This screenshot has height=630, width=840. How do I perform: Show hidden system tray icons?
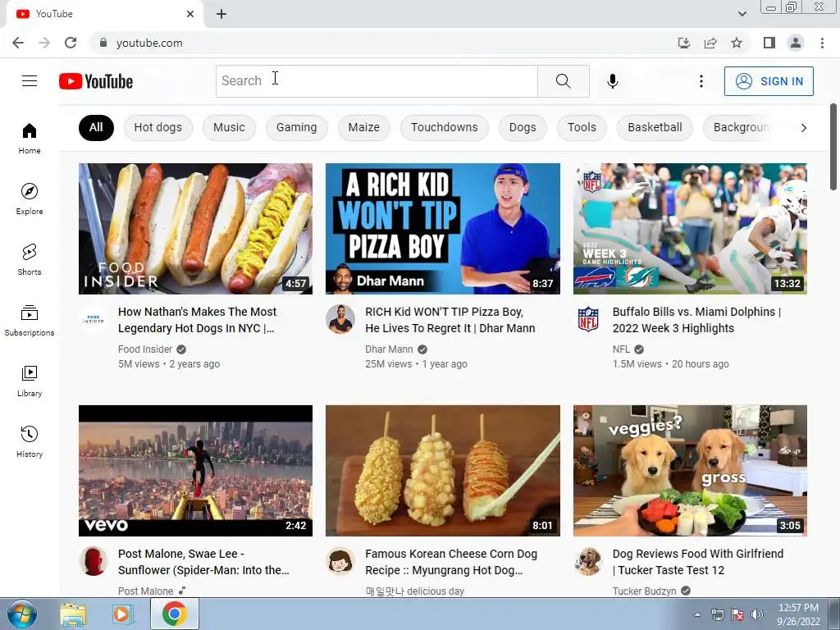[x=697, y=614]
